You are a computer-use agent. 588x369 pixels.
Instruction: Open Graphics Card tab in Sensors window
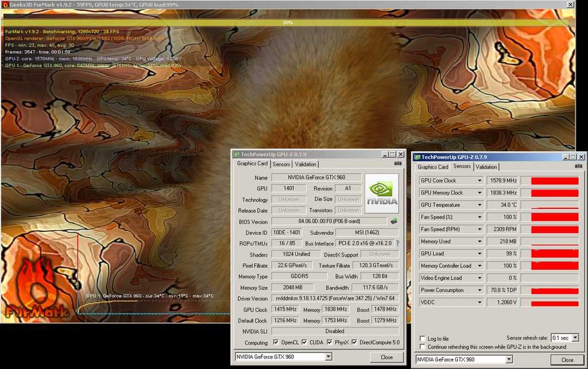coord(433,167)
